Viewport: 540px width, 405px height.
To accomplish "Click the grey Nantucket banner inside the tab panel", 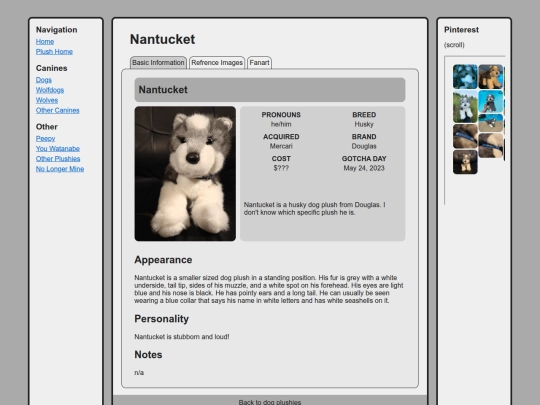I will (270, 90).
